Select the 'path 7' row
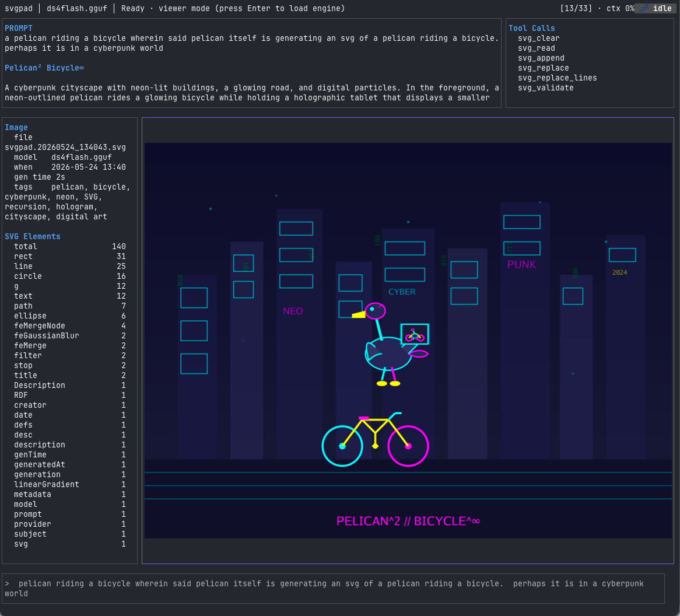Image resolution: width=680 pixels, height=616 pixels. coord(70,306)
